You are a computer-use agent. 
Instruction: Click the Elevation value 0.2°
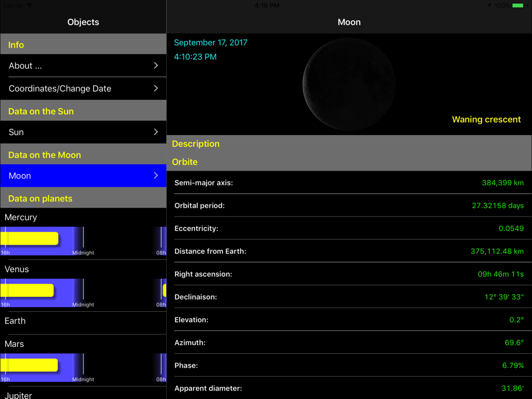pyautogui.click(x=517, y=320)
